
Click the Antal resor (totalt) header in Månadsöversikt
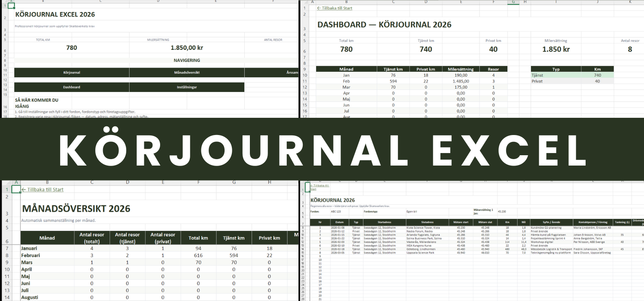92,238
